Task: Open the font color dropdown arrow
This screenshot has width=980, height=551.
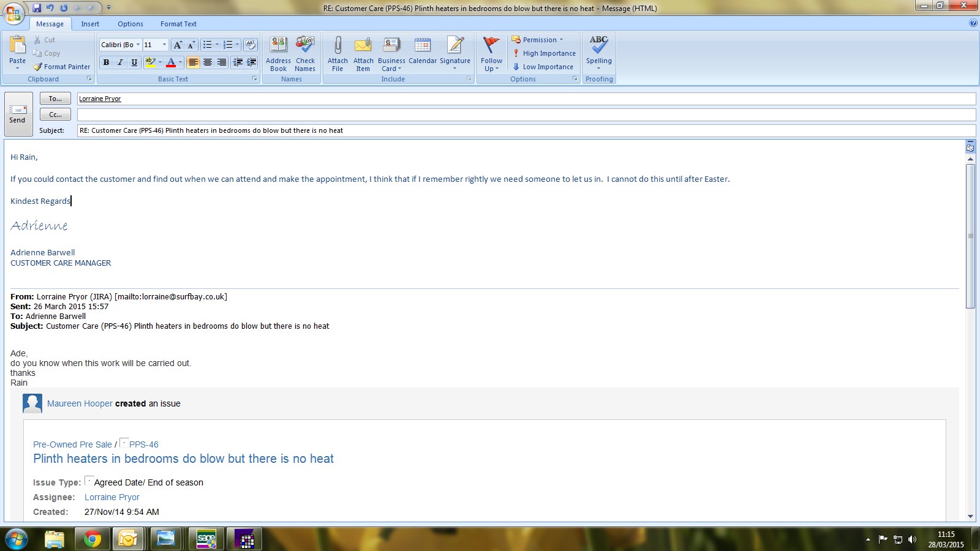Action: [181, 62]
